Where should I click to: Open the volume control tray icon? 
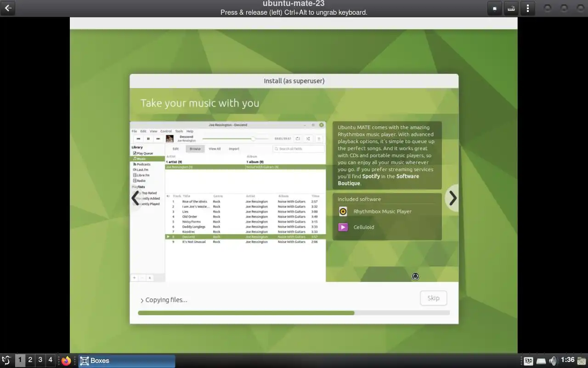(553, 361)
